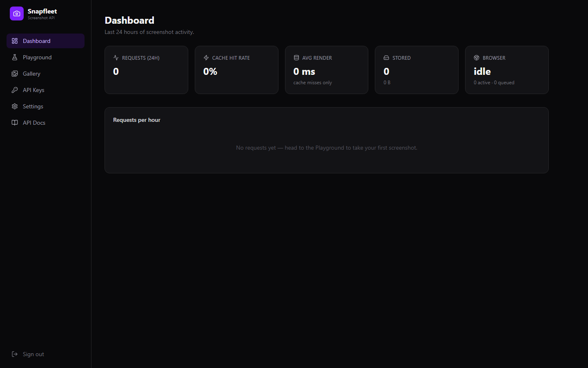Click the Gallery images icon
This screenshot has width=588, height=368.
(x=15, y=74)
